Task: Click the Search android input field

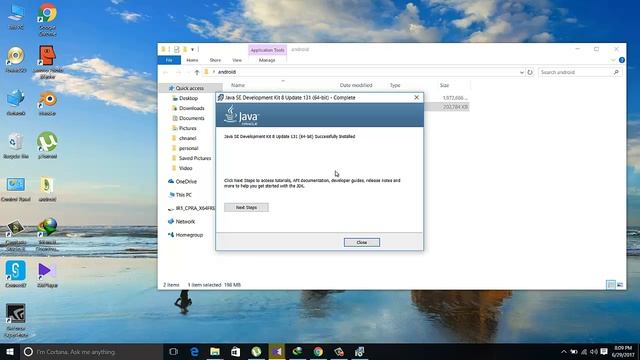Action: [575, 72]
